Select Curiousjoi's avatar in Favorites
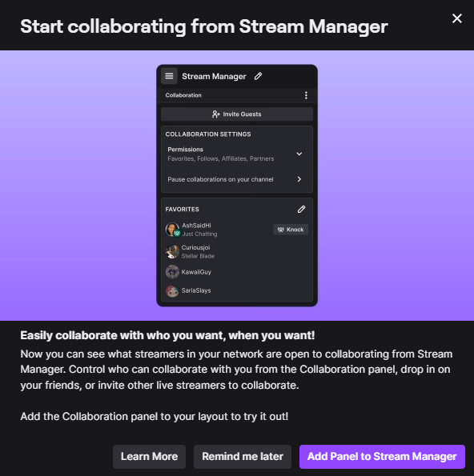This screenshot has height=476, width=474. (x=172, y=252)
